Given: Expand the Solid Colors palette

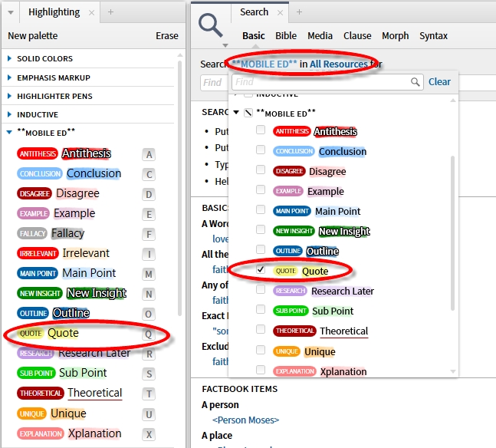Looking at the screenshot, I should pyautogui.click(x=9, y=58).
